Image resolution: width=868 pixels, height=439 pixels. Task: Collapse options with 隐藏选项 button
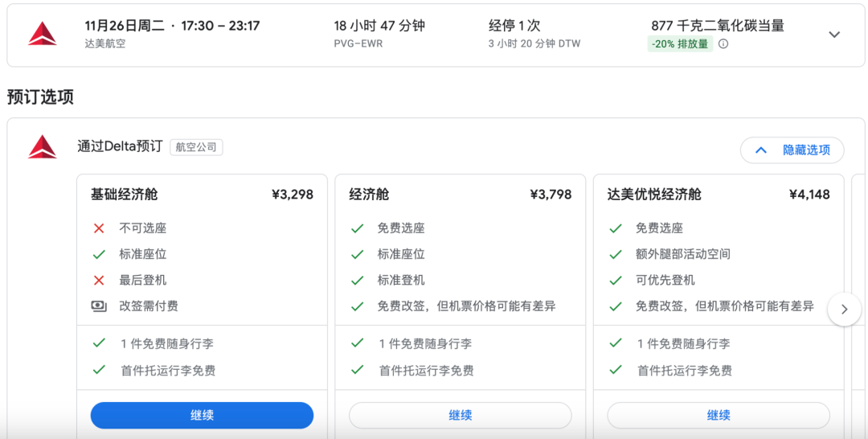792,150
